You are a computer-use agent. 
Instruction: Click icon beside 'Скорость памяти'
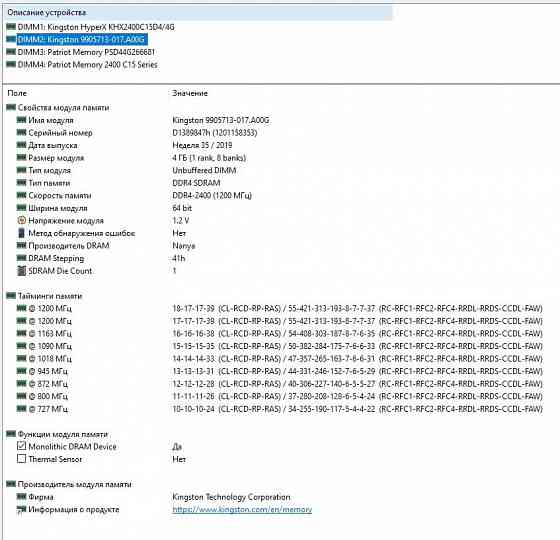[x=21, y=195]
